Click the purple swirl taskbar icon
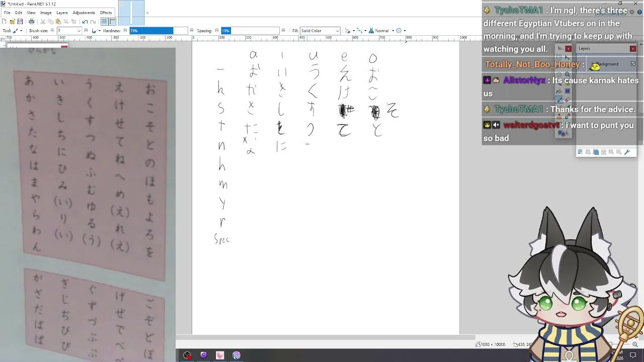 point(236,355)
